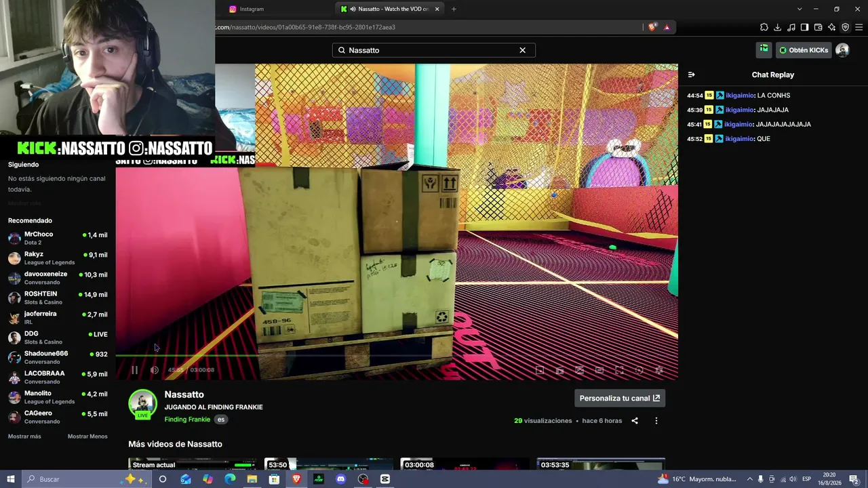Toggle theater mode on the video player
868x488 pixels.
[599, 370]
